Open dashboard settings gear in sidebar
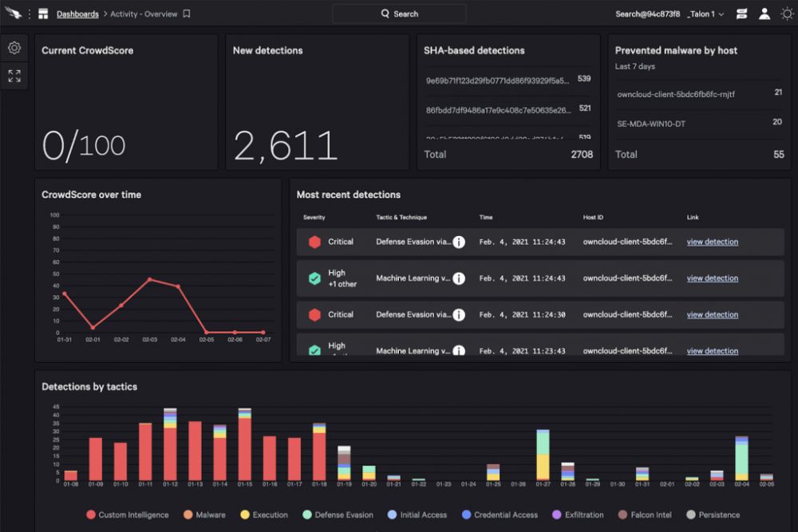The image size is (798, 532). coord(14,48)
